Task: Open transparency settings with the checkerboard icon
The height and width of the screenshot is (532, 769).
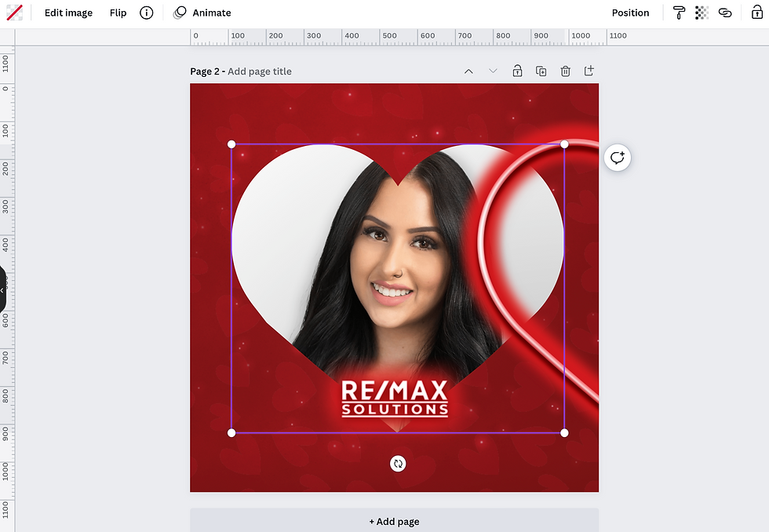Action: pos(702,13)
